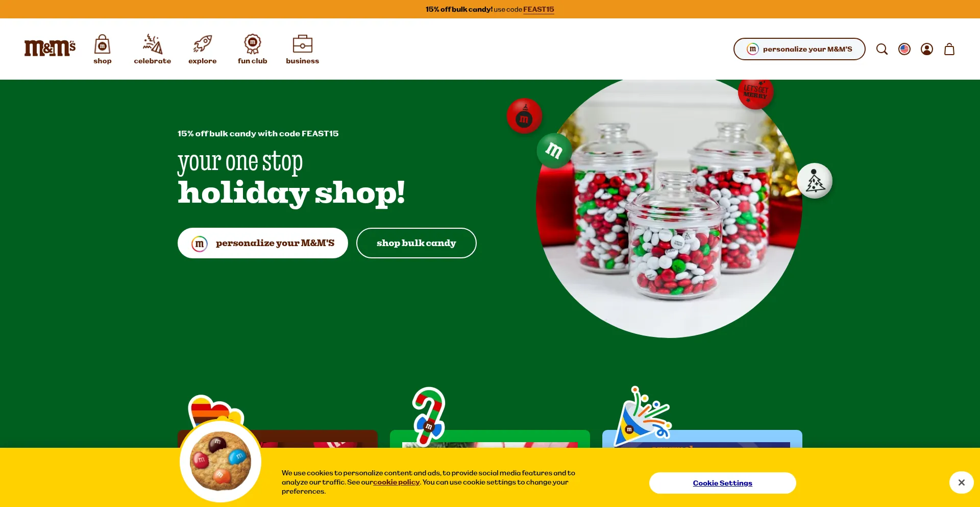980x507 pixels.
Task: Click hero personalize your M&M'S button
Action: click(262, 243)
